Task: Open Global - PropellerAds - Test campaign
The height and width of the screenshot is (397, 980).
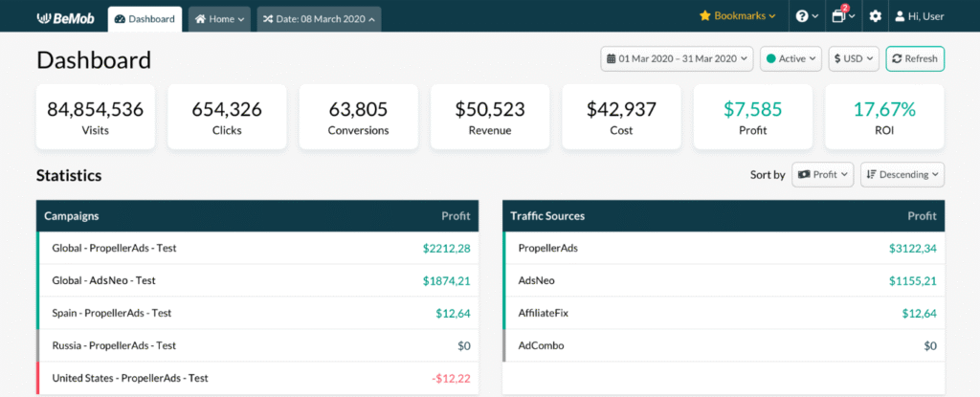Action: click(x=114, y=249)
